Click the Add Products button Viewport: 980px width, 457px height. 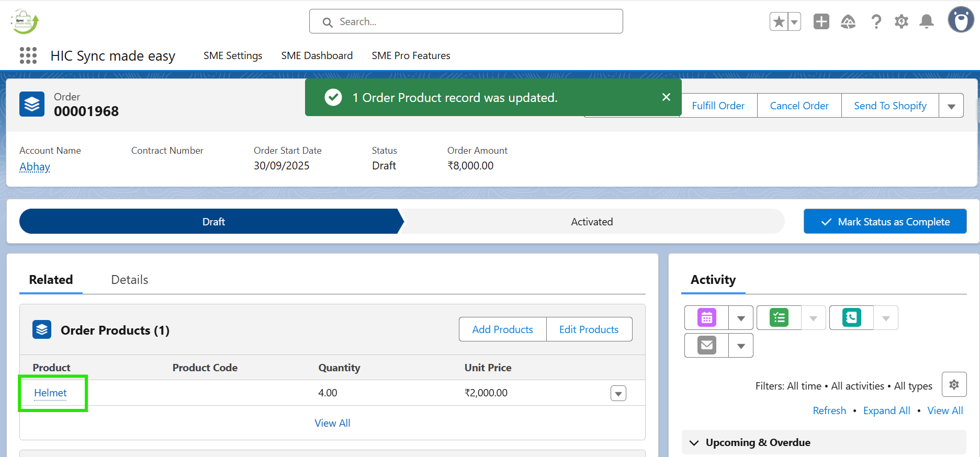pyautogui.click(x=502, y=329)
